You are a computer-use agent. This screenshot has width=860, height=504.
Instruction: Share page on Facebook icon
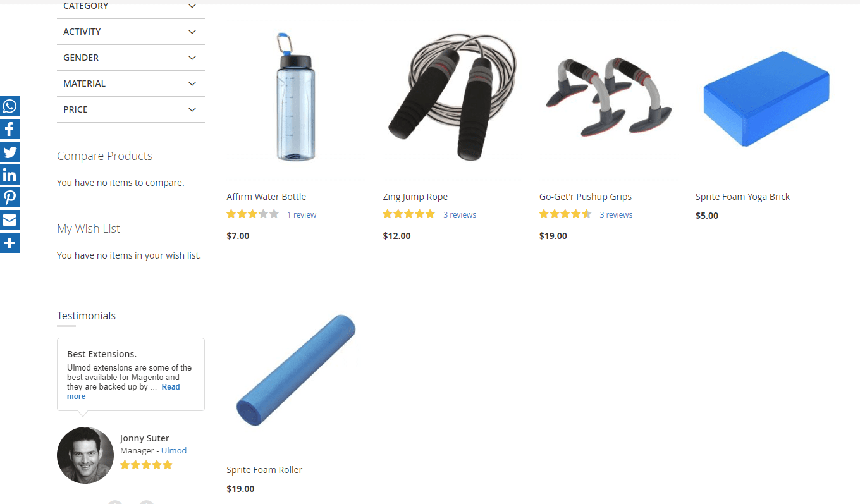tap(9, 129)
